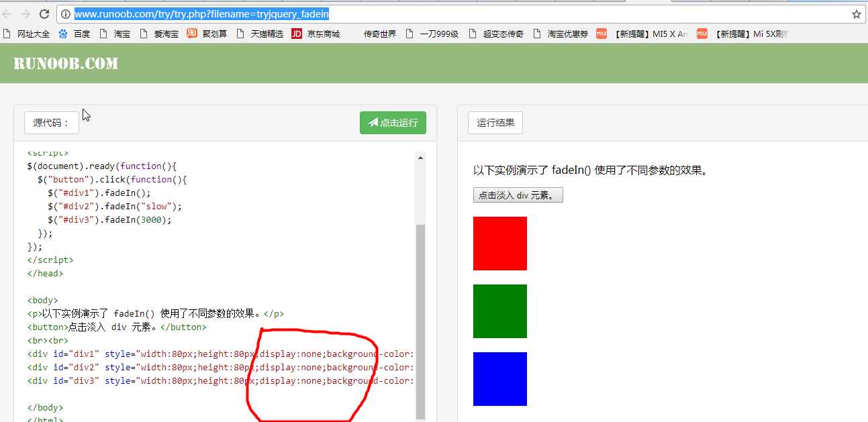Click the 点击淡入 div 元素 button
Image resolution: width=868 pixels, height=422 pixels.
click(518, 195)
